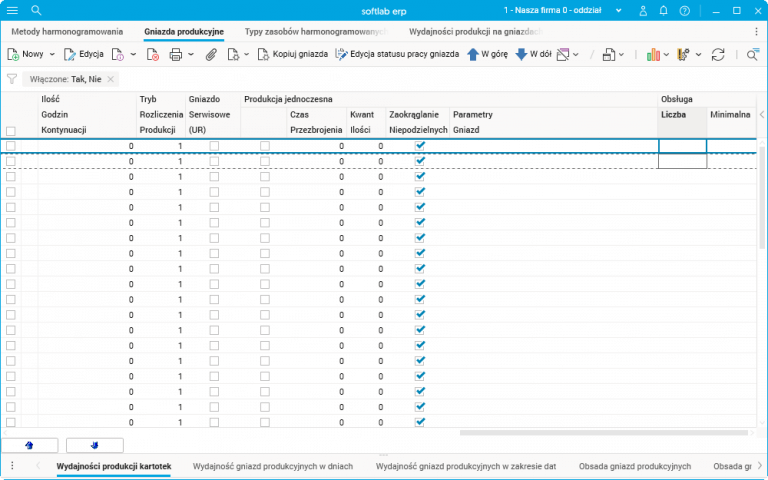Click the Kopiuj gniazda button

[292, 54]
